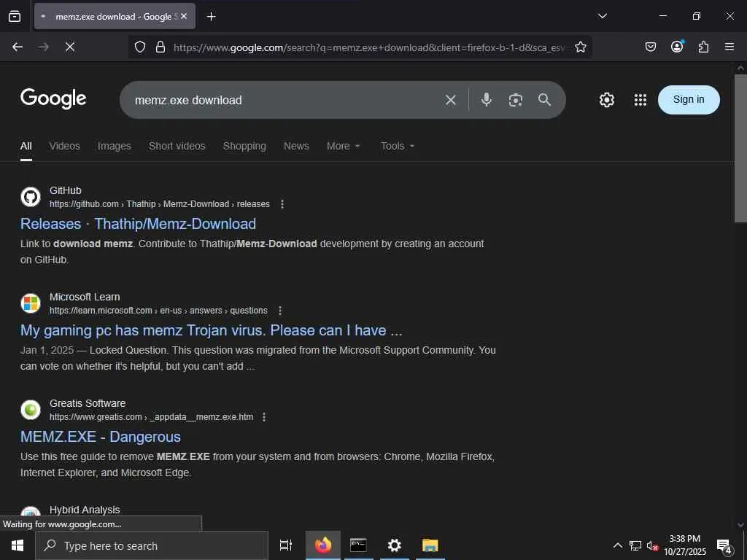This screenshot has height=560, width=747.
Task: Close the memz.exe download tab
Action: [184, 16]
